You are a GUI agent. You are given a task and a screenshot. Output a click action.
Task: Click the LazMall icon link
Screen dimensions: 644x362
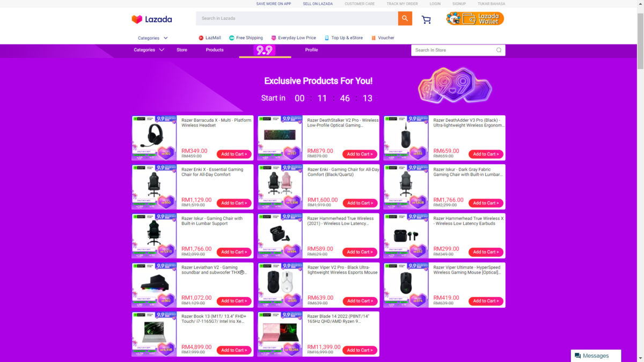[210, 38]
